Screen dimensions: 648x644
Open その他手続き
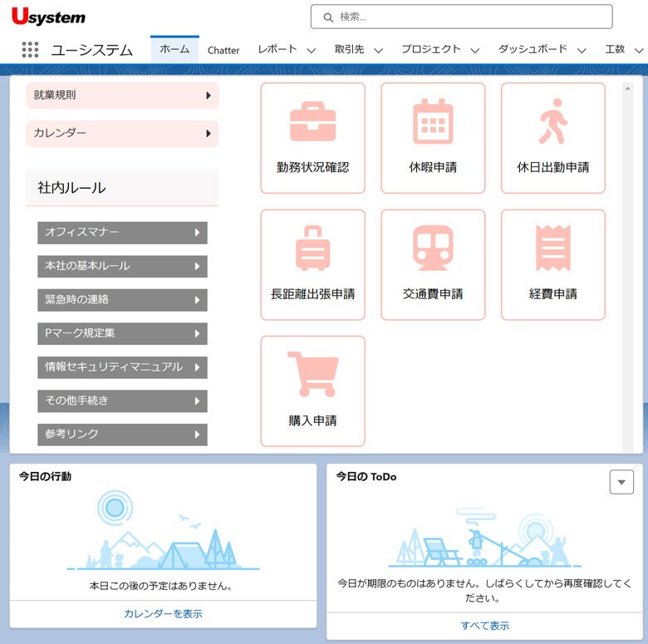(x=122, y=401)
